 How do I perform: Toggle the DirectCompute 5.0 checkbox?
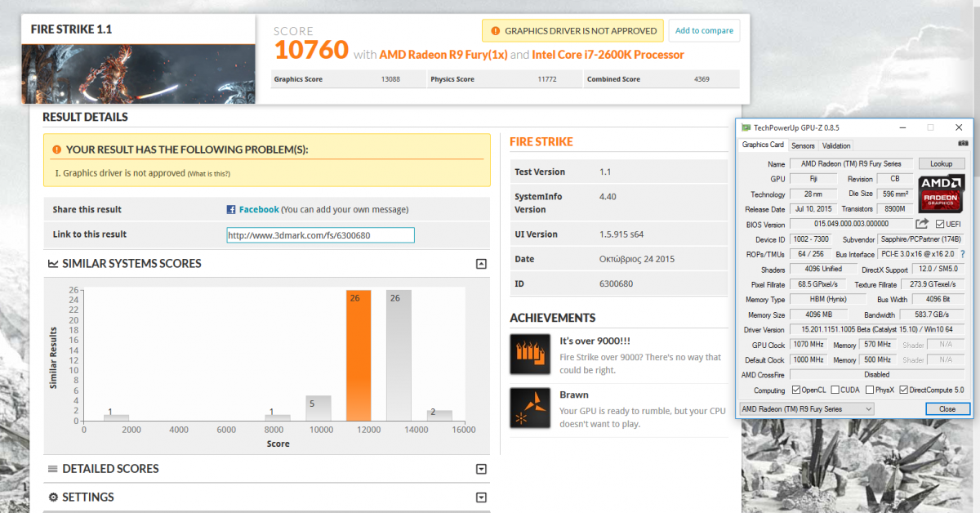(904, 390)
